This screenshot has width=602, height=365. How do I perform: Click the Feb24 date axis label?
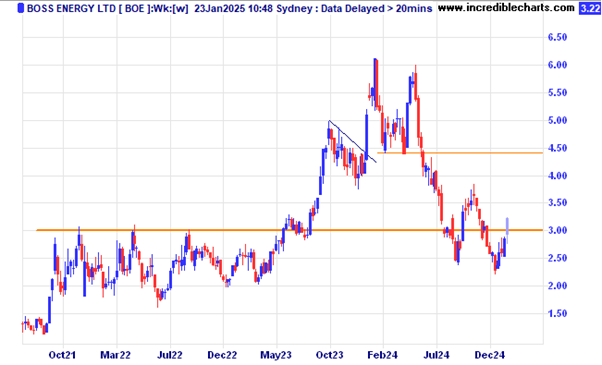382,355
